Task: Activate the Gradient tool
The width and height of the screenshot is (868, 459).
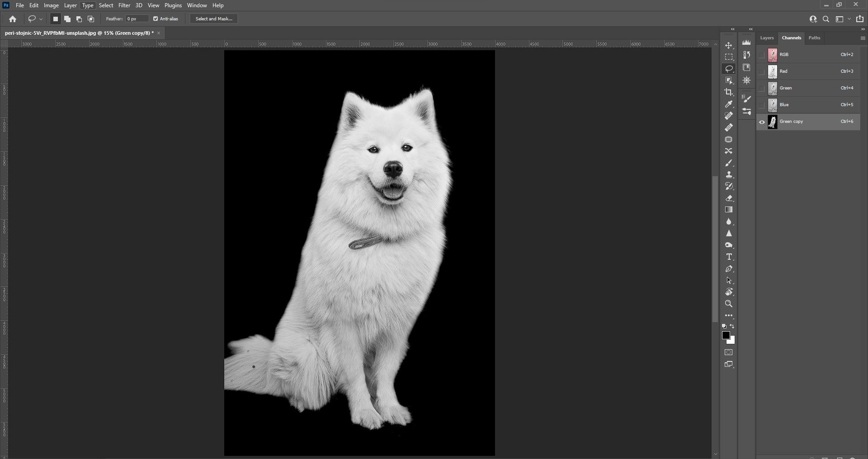Action: (x=728, y=210)
